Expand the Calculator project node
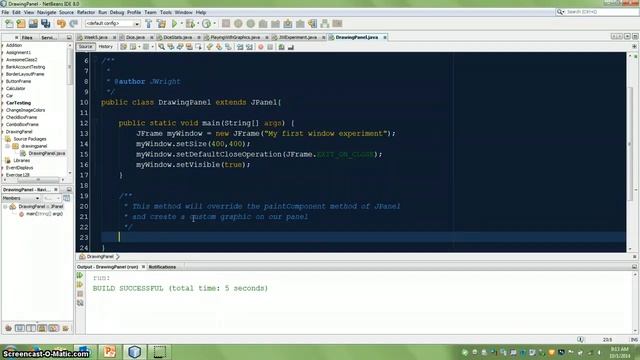This screenshot has height=360, width=640. pyautogui.click(x=3, y=89)
